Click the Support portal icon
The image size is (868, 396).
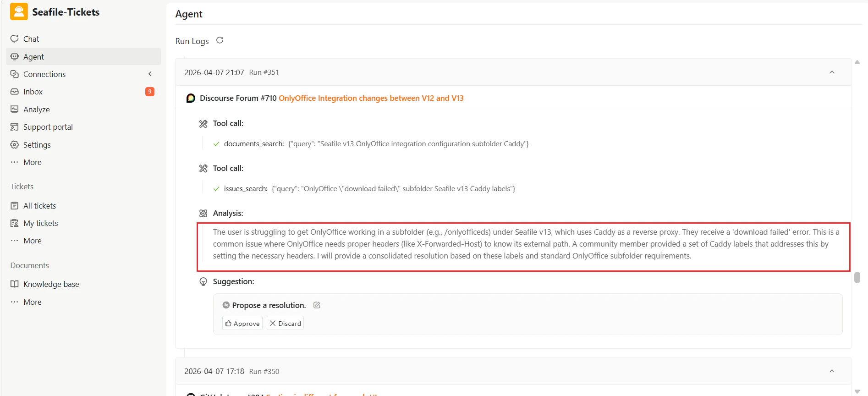tap(15, 127)
